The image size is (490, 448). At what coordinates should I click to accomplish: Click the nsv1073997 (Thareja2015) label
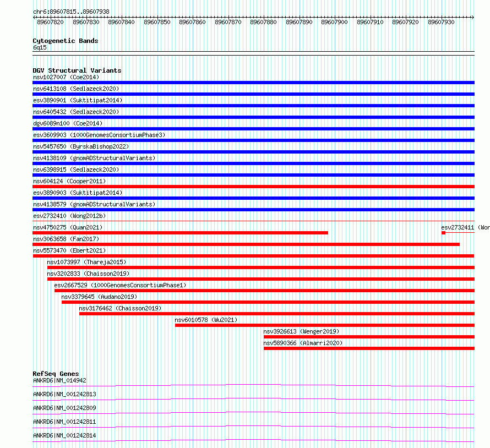pyautogui.click(x=86, y=262)
